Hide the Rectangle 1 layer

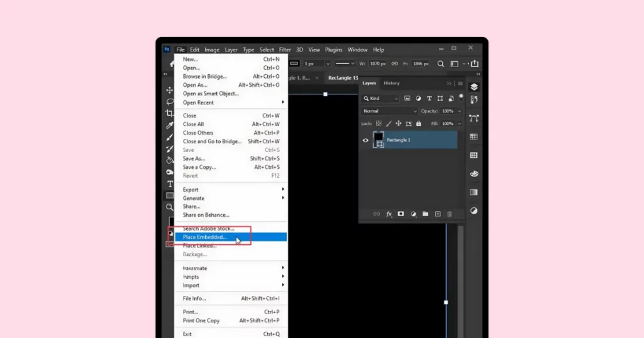click(365, 140)
